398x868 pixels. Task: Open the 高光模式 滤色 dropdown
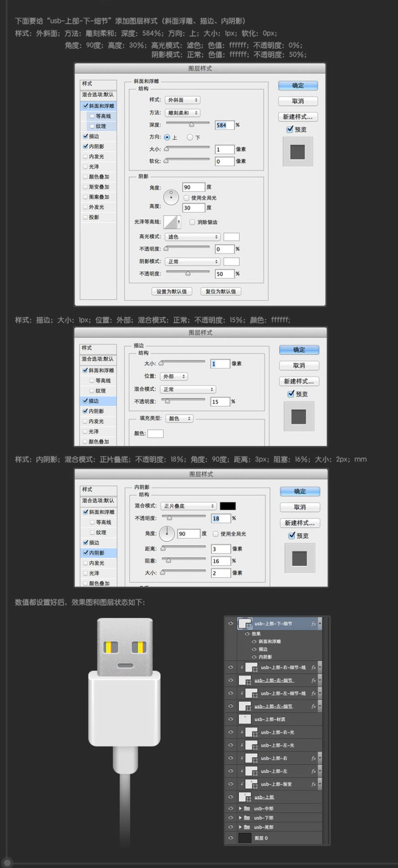pyautogui.click(x=193, y=237)
